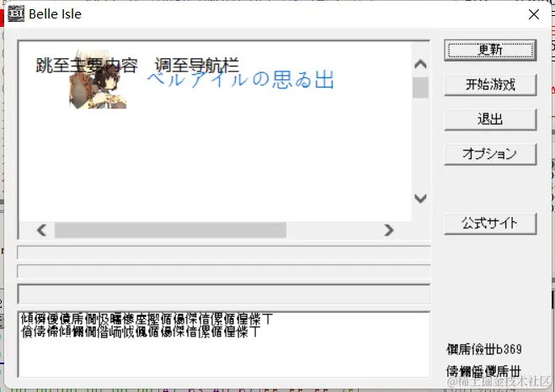This screenshot has width=555, height=392.
Task: Follow the 跳至主要内容 link
Action: 87,66
